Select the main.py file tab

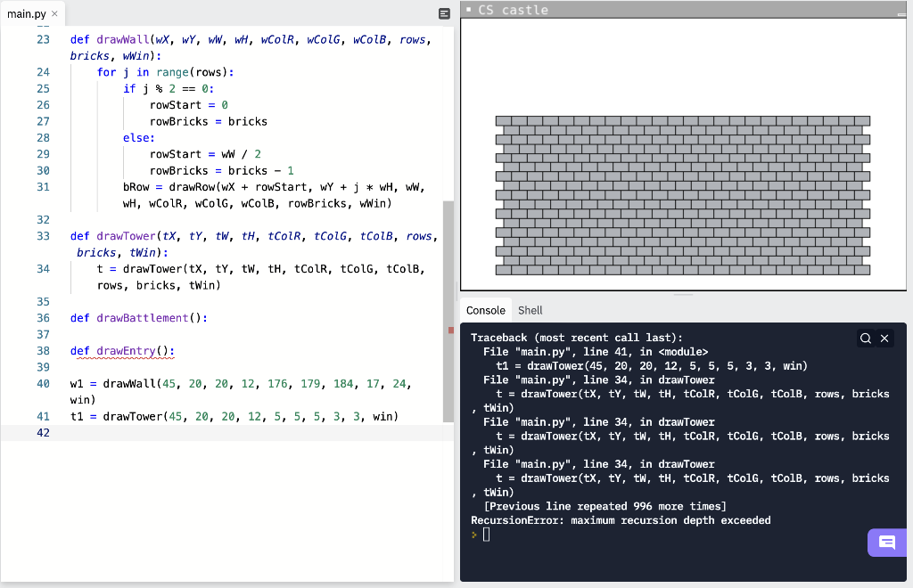[x=27, y=14]
